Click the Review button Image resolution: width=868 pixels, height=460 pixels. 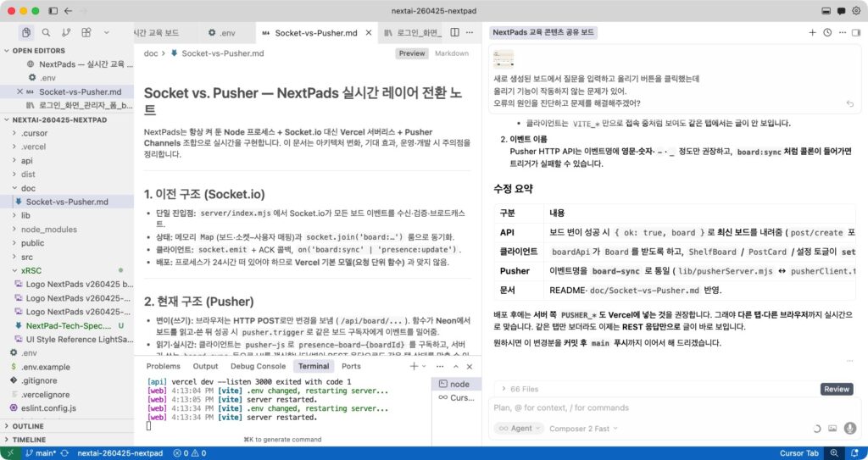(837, 389)
